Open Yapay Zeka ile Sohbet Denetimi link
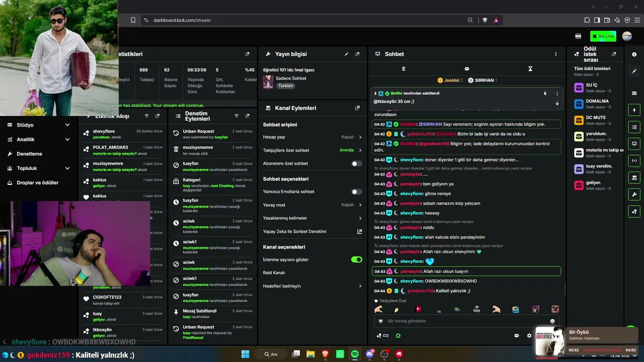Image resolution: width=644 pixels, height=362 pixels. pos(312,232)
